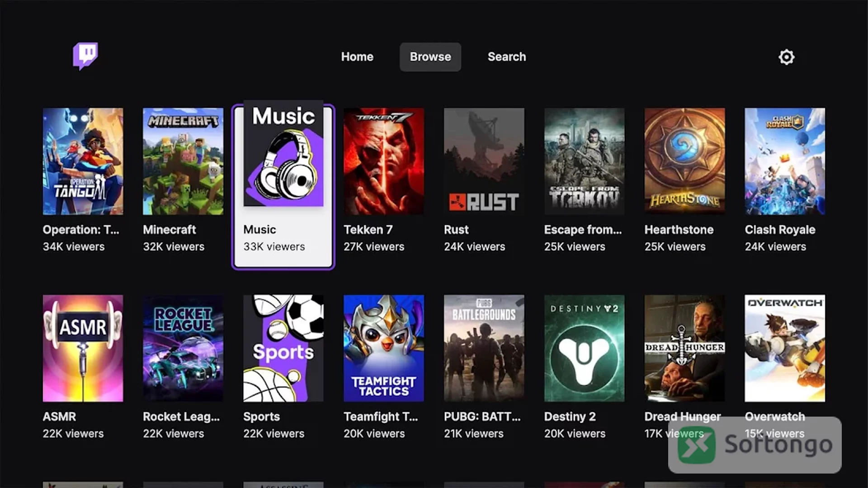868x488 pixels.
Task: Click the "Rocket Leag..." title text
Action: 181,417
